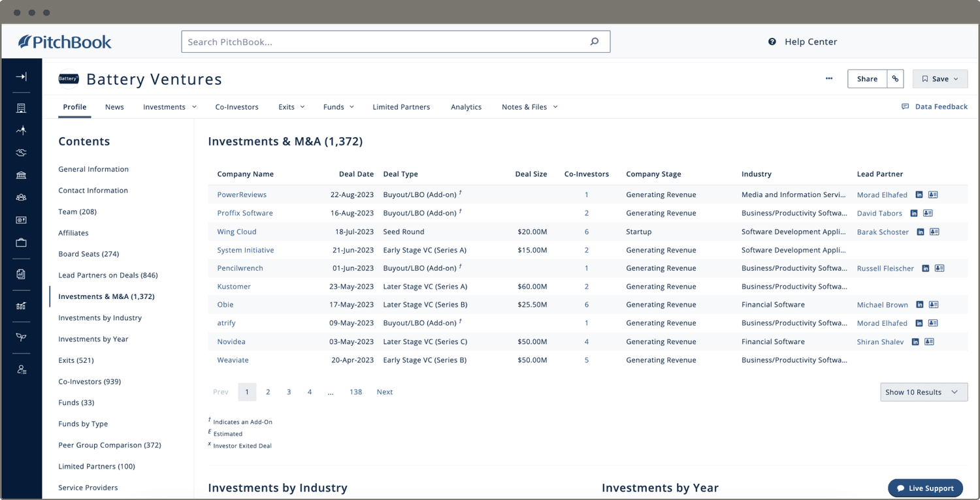Open contact card icon for Shiran Shalev
Image resolution: width=980 pixels, height=500 pixels.
[x=929, y=342]
